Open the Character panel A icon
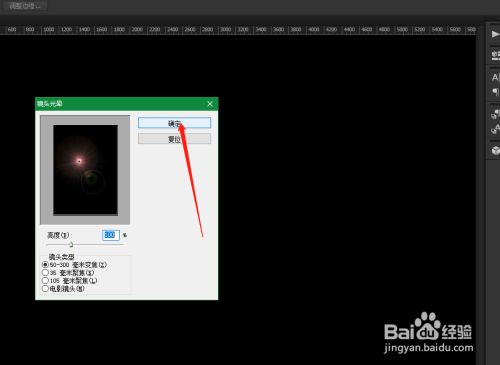 click(x=495, y=78)
